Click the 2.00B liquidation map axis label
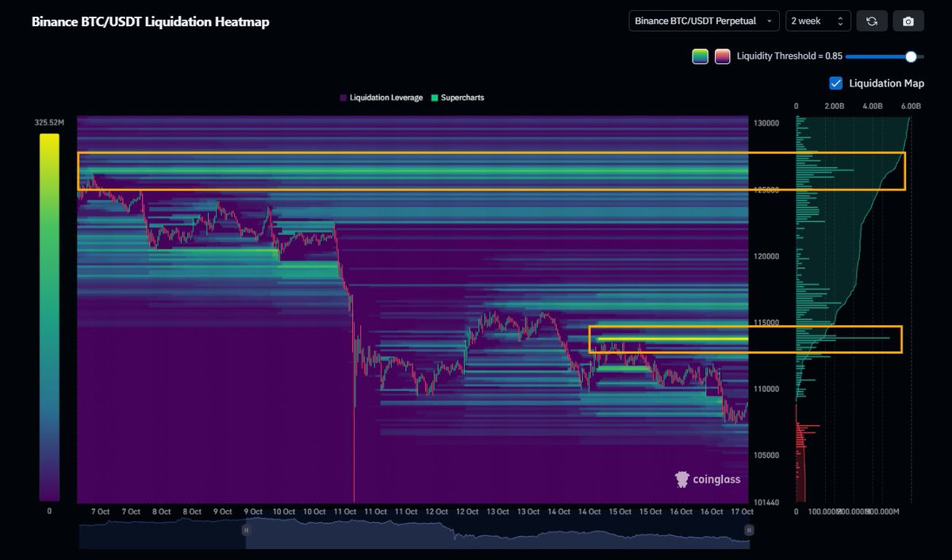 coord(835,105)
